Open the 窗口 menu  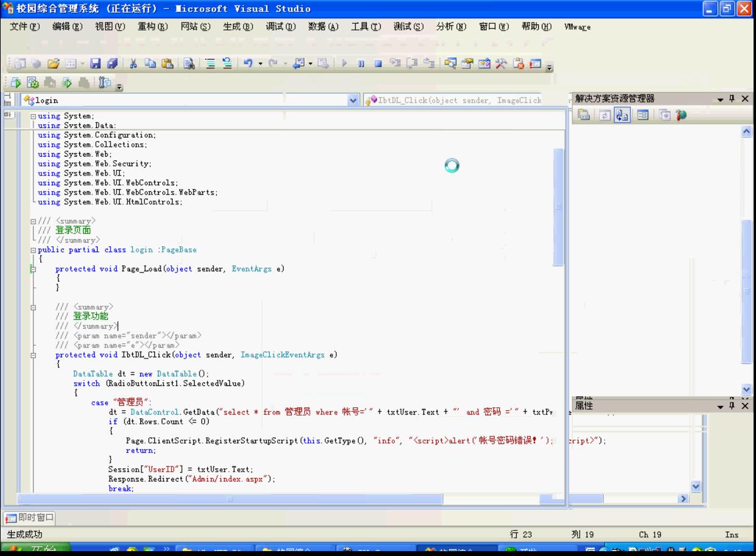pos(494,27)
